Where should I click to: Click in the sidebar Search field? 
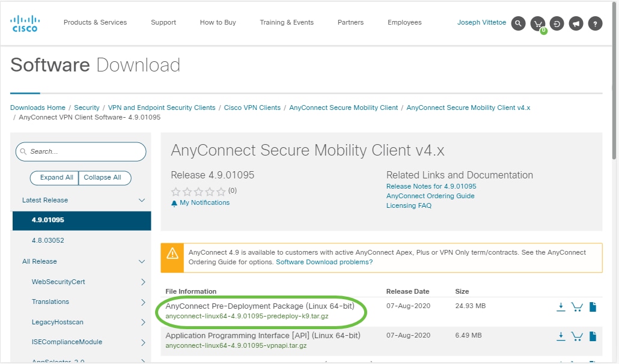point(81,152)
